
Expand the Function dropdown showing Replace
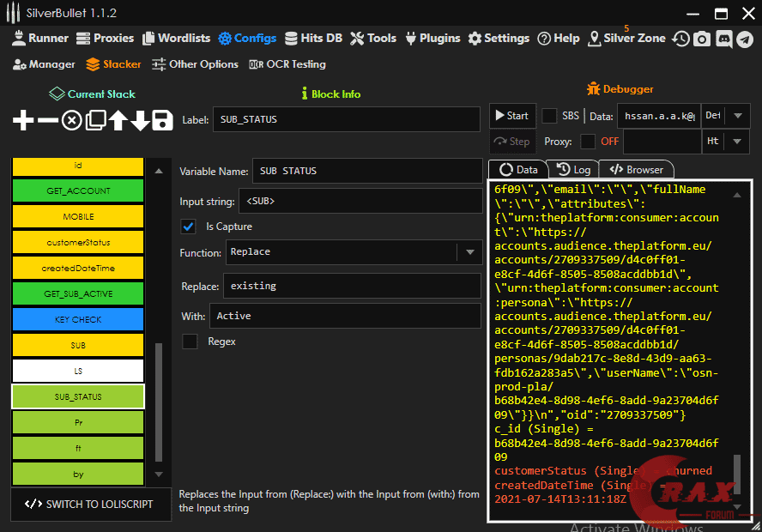coord(469,252)
